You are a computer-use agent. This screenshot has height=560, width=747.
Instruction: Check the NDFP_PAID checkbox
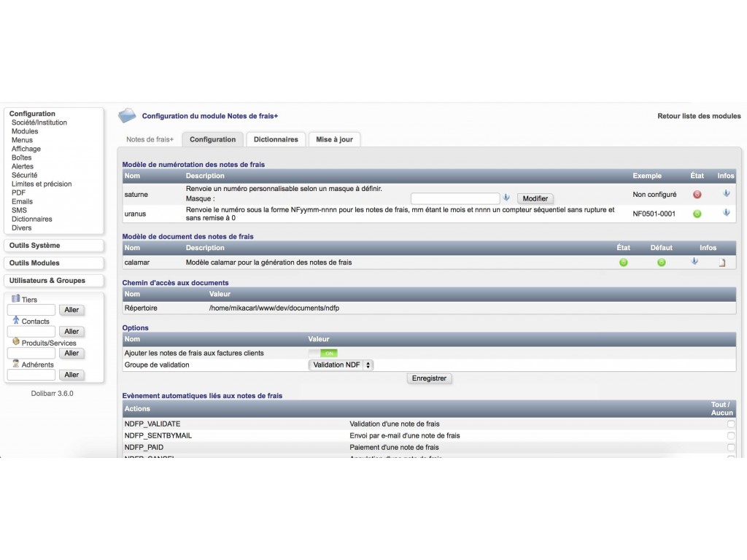point(731,447)
